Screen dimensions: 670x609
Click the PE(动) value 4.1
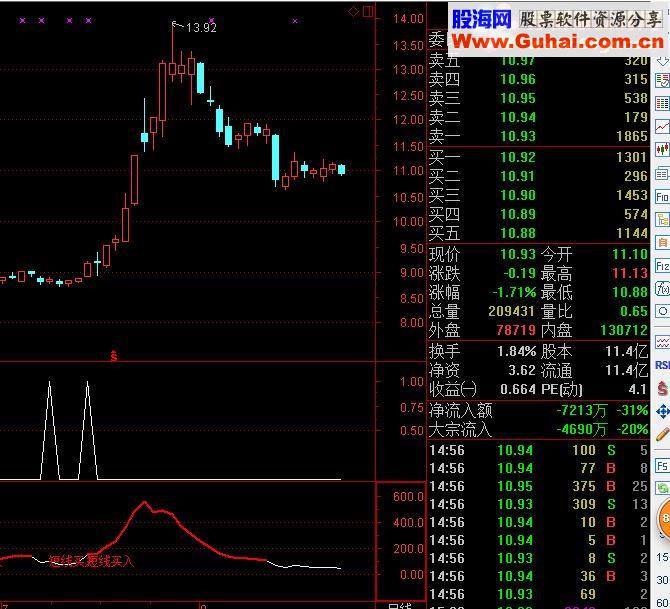point(637,389)
